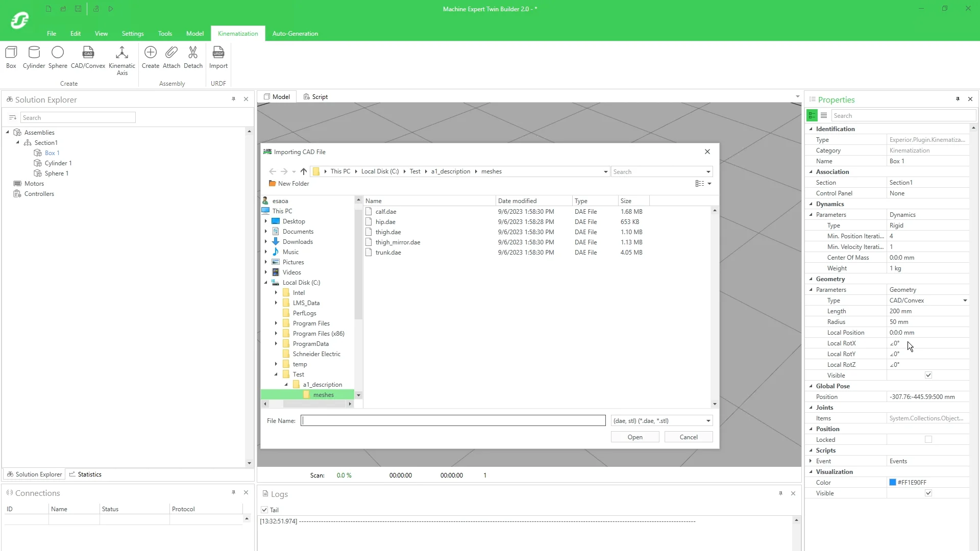Screen dimensions: 980x551
Task: Uncheck the Tail checkbox in Logs panel
Action: pyautogui.click(x=265, y=510)
